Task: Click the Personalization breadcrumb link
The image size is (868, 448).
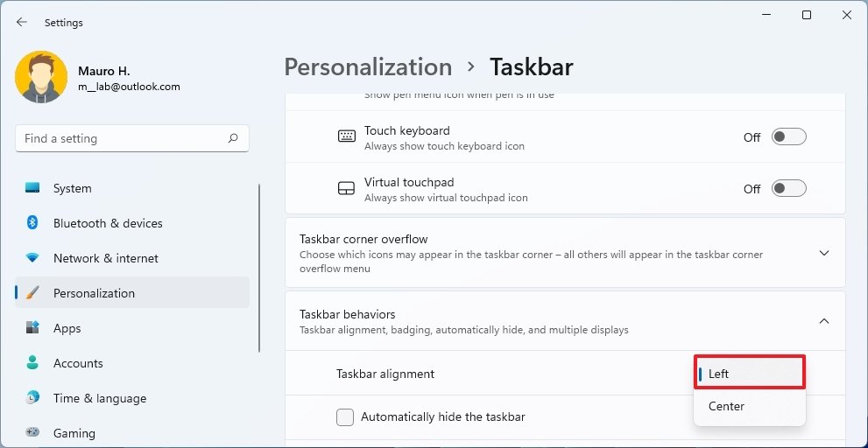Action: coord(368,66)
